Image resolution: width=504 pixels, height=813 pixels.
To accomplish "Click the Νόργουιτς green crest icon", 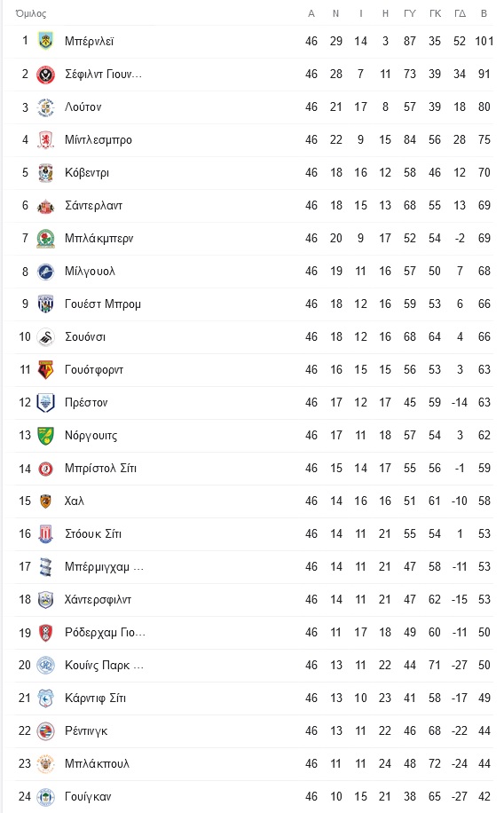I will pos(45,435).
